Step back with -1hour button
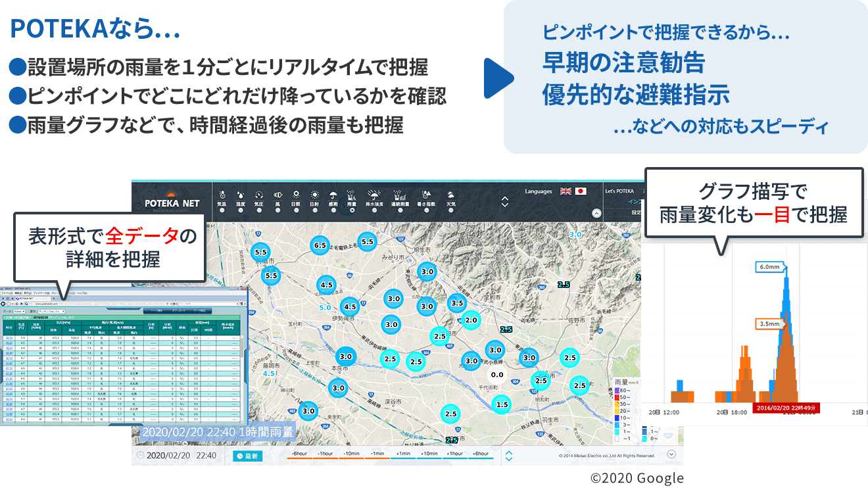 pyautogui.click(x=325, y=454)
